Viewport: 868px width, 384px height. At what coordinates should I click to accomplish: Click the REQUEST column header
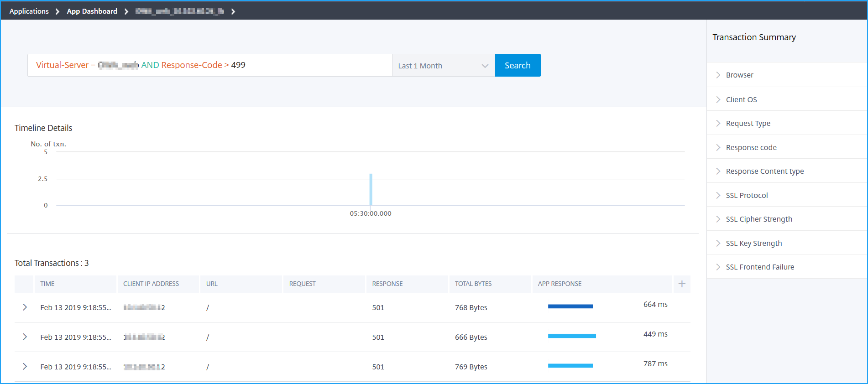click(324, 284)
